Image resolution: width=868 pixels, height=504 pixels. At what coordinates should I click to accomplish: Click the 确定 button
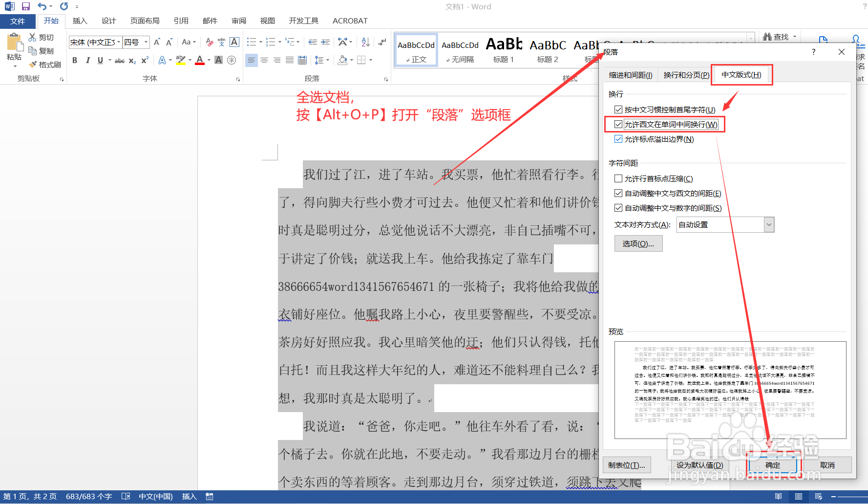(773, 465)
